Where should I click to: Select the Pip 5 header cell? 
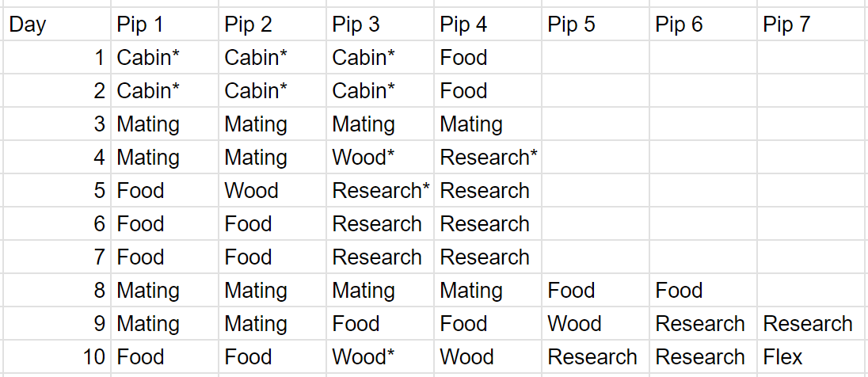point(595,25)
